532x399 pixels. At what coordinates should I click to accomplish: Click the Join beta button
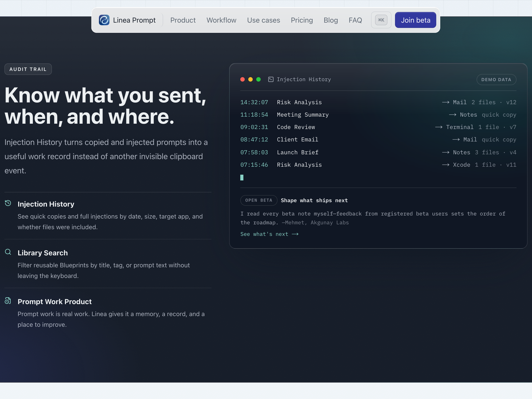pos(416,20)
